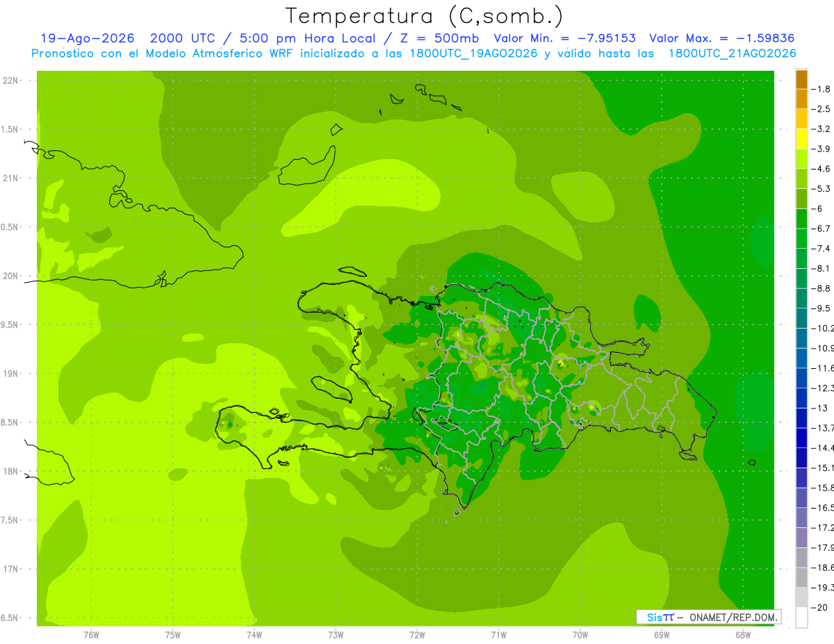Click the '-2.5' colorbar value

[x=821, y=109]
